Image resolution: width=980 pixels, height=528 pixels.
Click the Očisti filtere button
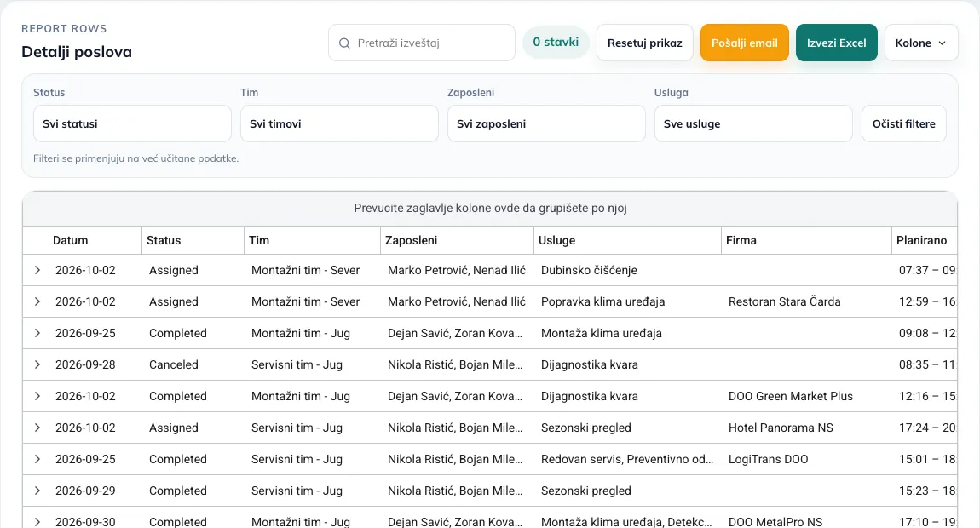(904, 123)
